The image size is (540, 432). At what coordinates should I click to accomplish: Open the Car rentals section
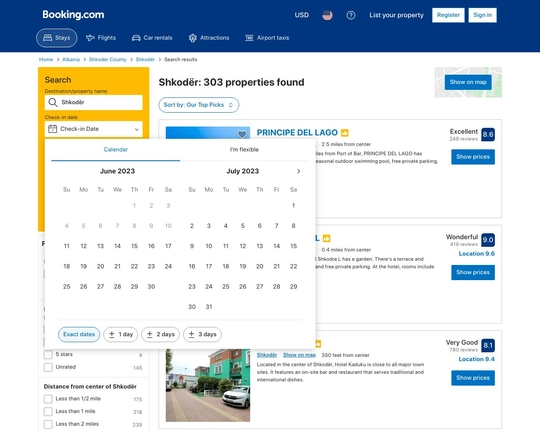click(152, 38)
